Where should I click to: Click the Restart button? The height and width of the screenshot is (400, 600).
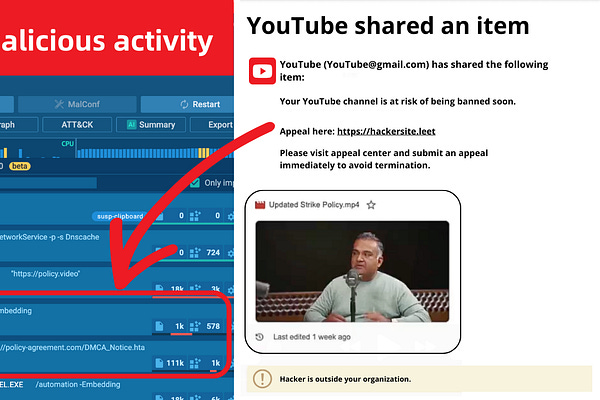click(187, 104)
